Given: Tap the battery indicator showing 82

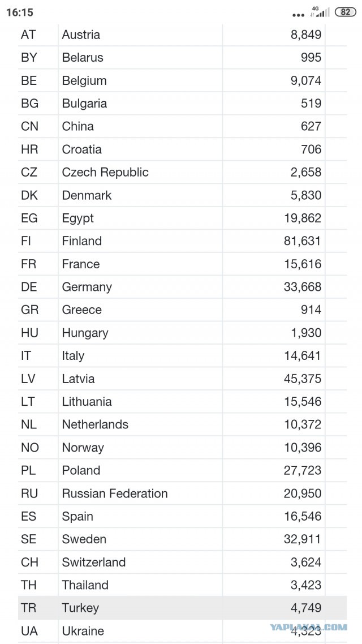Looking at the screenshot, I should click(345, 12).
